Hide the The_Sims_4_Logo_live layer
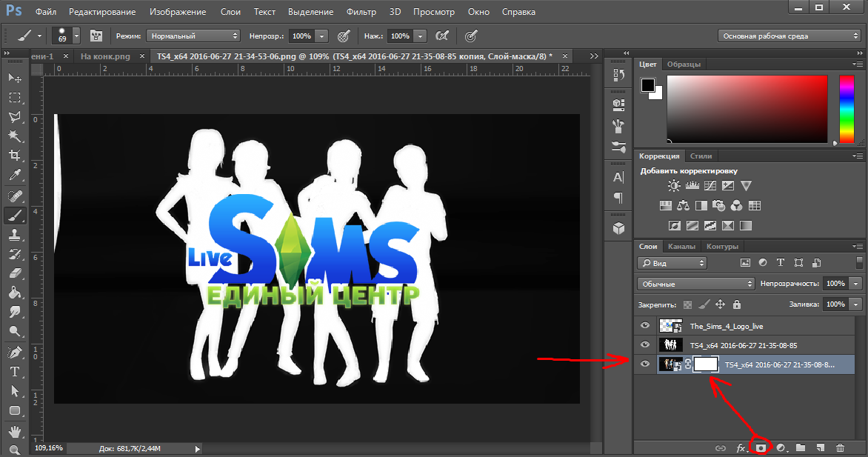The image size is (868, 457). pos(645,326)
